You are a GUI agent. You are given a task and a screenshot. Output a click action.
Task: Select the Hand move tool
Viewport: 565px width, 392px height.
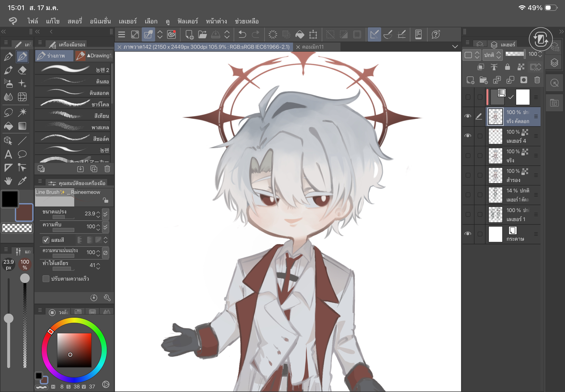pos(8,181)
